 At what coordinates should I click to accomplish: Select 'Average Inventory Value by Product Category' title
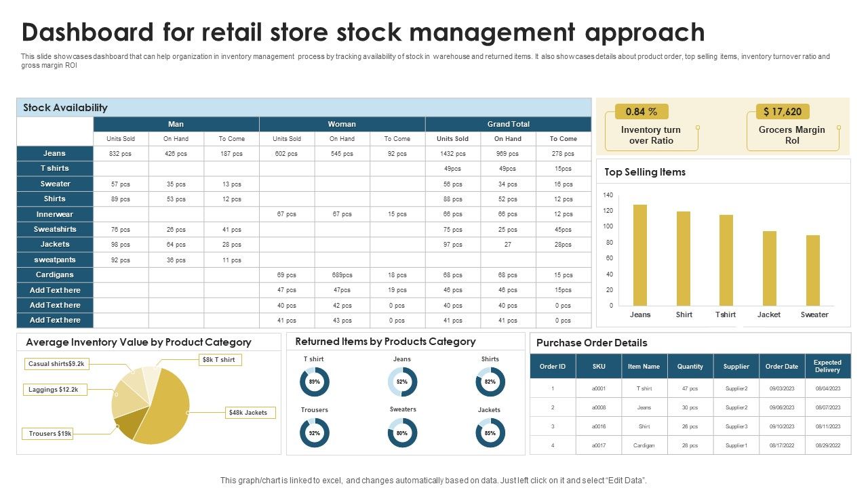[x=138, y=342]
